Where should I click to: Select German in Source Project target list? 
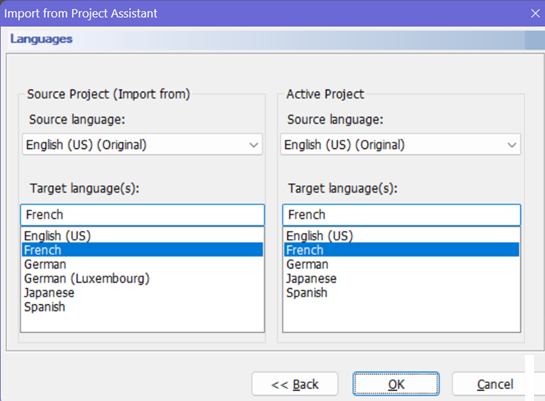[143, 264]
